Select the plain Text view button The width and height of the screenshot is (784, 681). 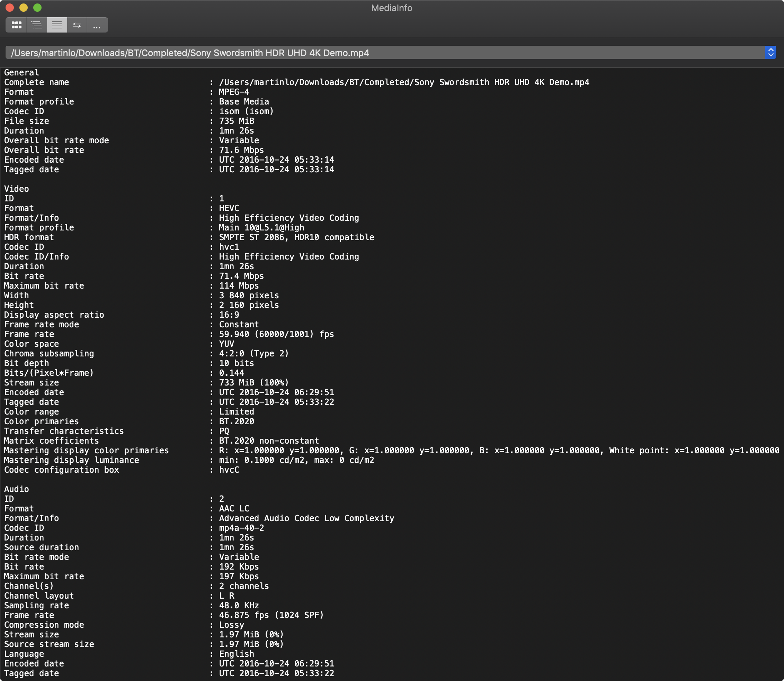point(57,25)
